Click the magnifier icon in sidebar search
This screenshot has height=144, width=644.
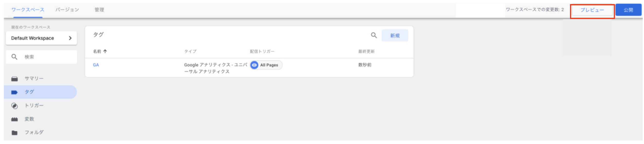(15, 57)
